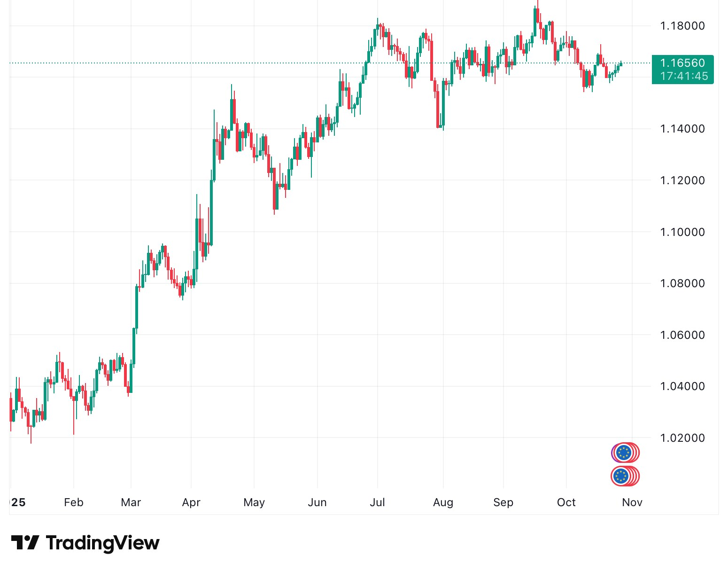Click the countdown timer 17:41:45

[684, 76]
